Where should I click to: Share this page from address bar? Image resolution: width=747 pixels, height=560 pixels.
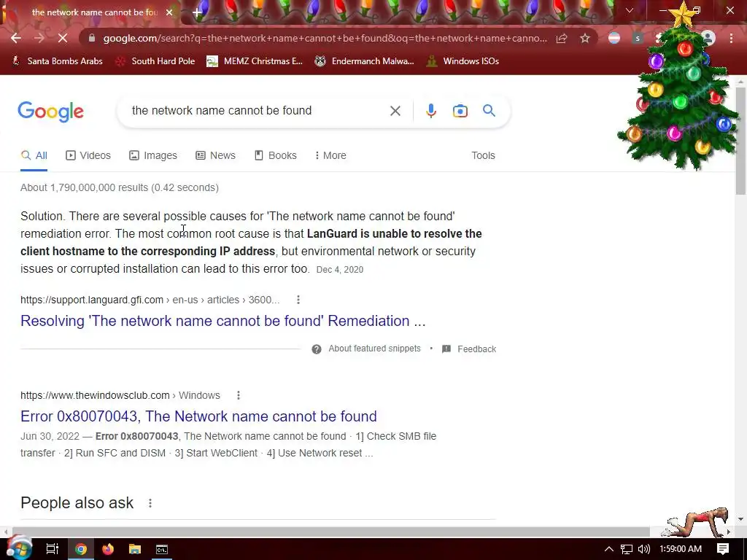pyautogui.click(x=562, y=38)
